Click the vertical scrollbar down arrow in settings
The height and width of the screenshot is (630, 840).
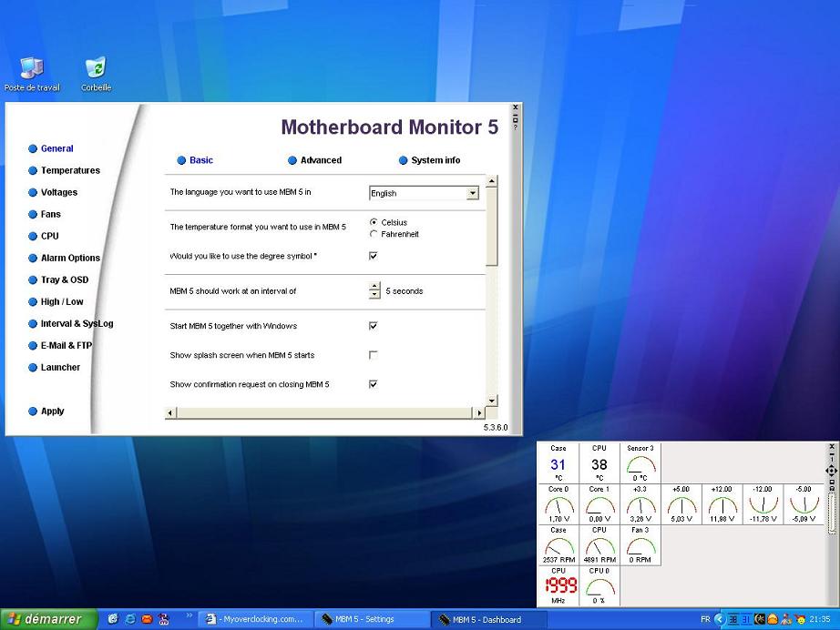coord(492,401)
